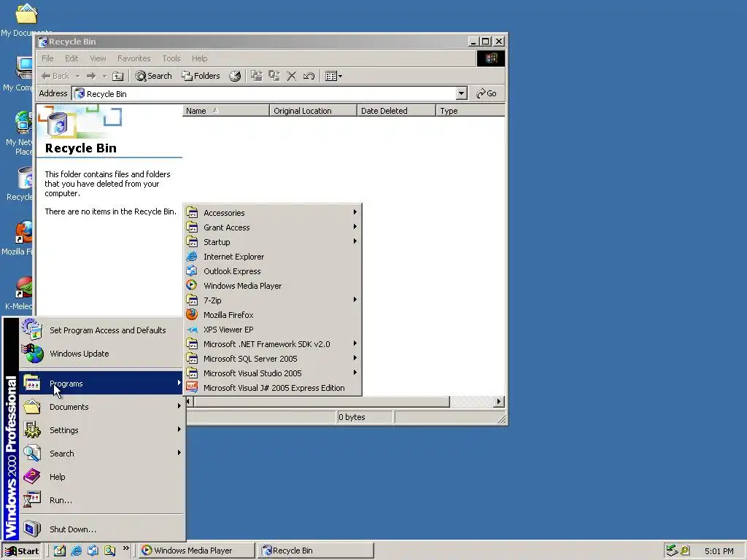Screen dimensions: 747x560
Task: Launch Windows Media Player from Programs menu
Action: (273, 286)
